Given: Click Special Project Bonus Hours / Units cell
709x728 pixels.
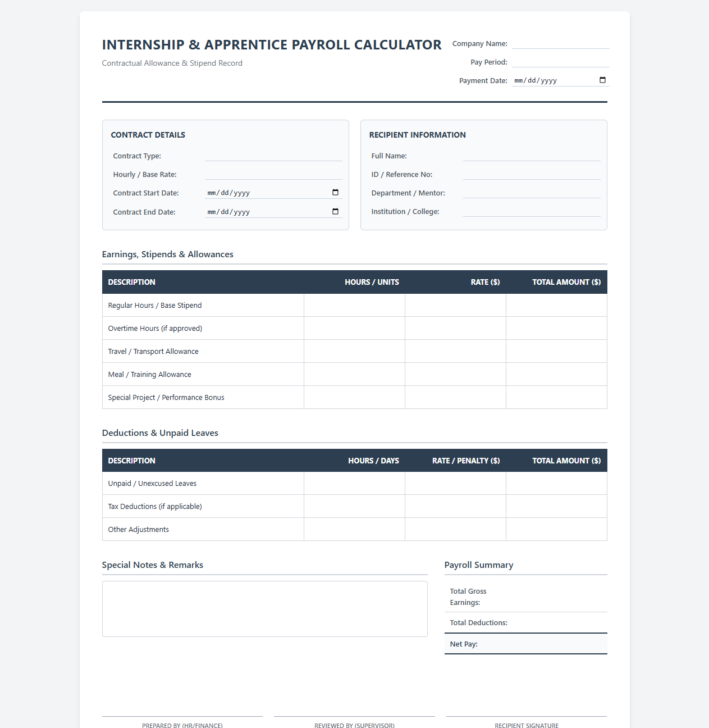Looking at the screenshot, I should (354, 397).
